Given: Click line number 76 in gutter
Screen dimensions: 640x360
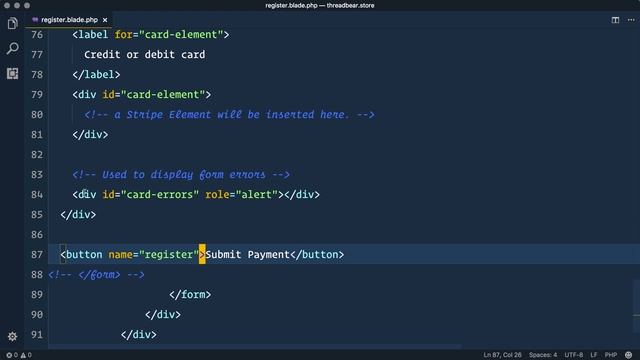Looking at the screenshot, I should pos(37,35).
